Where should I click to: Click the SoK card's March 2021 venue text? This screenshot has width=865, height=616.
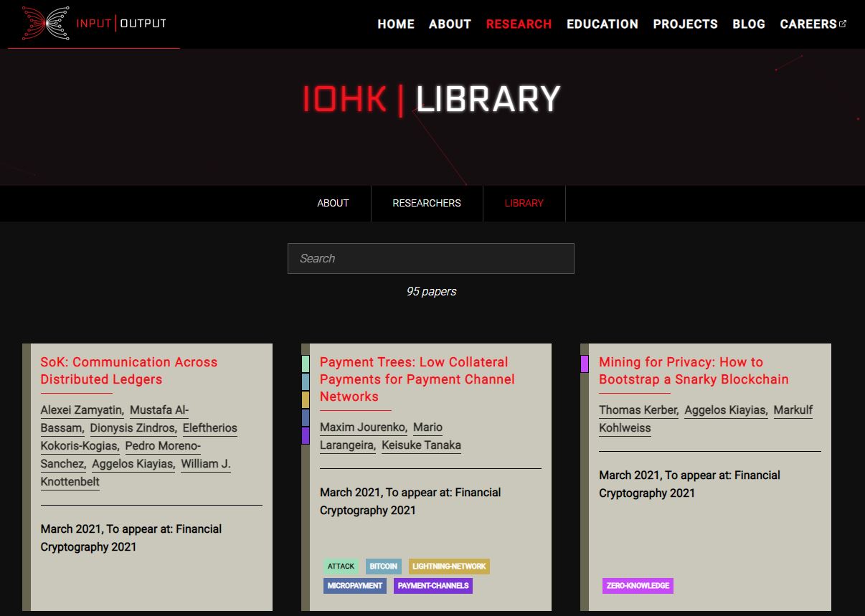point(131,538)
